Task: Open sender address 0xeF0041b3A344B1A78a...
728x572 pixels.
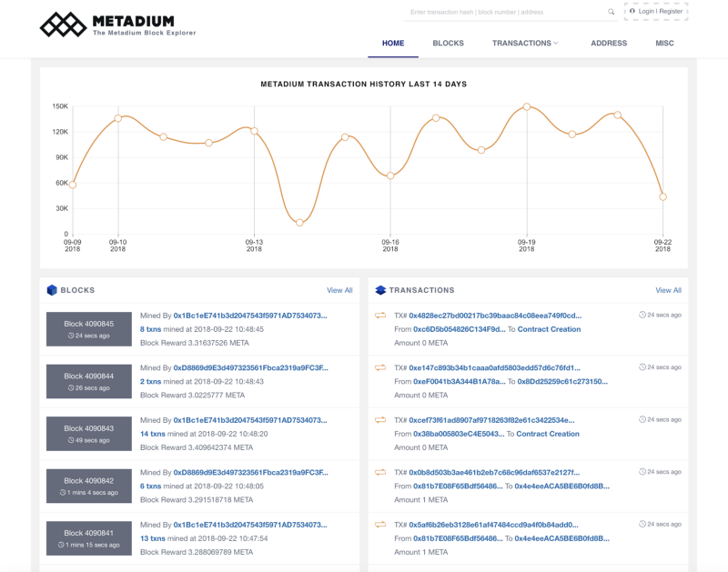Action: (x=460, y=382)
